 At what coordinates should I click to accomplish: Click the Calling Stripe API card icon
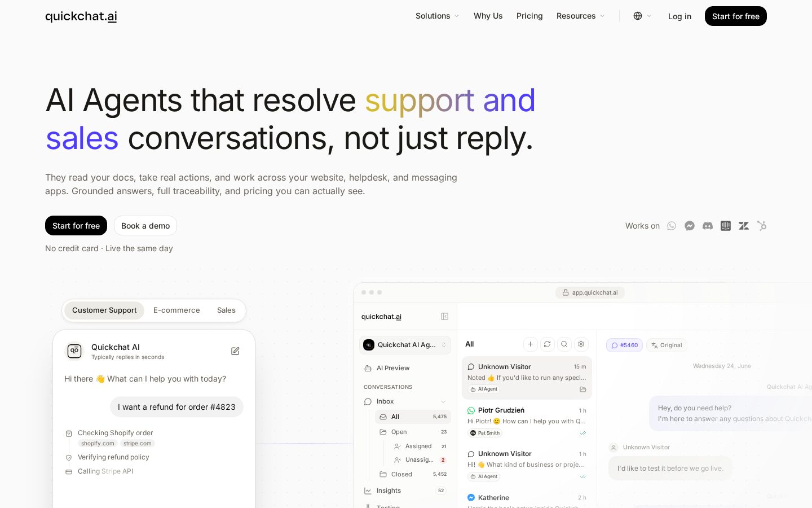69,472
